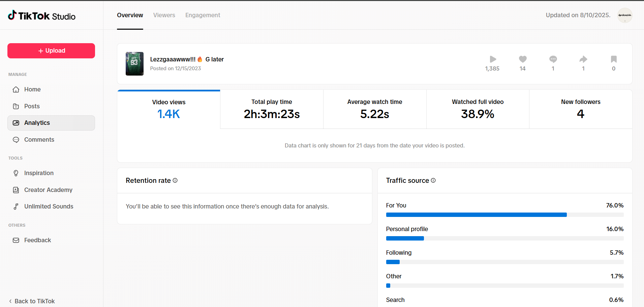Open Comments in the sidebar
This screenshot has width=644, height=307.
coord(39,140)
